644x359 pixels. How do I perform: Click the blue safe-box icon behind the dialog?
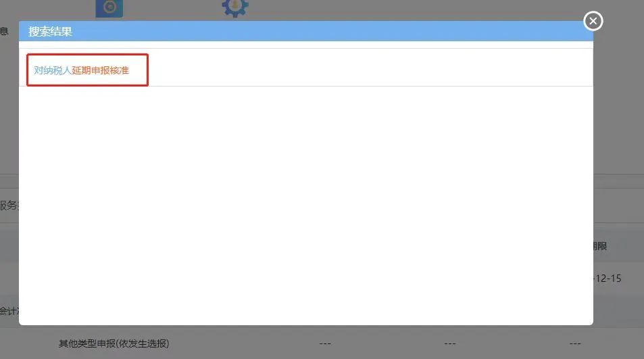click(109, 8)
